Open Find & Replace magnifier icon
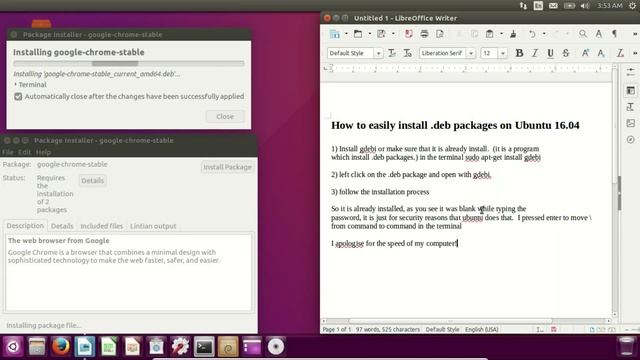 pos(583,34)
